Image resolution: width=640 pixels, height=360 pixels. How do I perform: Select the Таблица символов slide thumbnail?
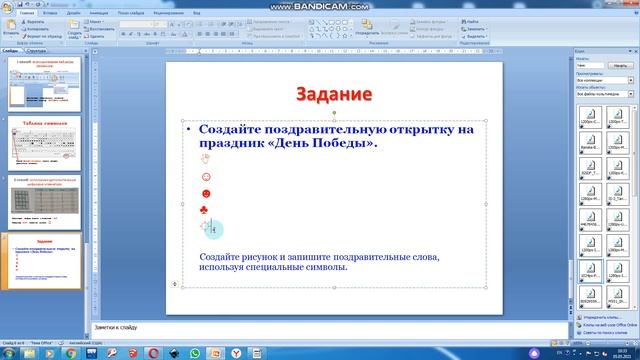44,143
